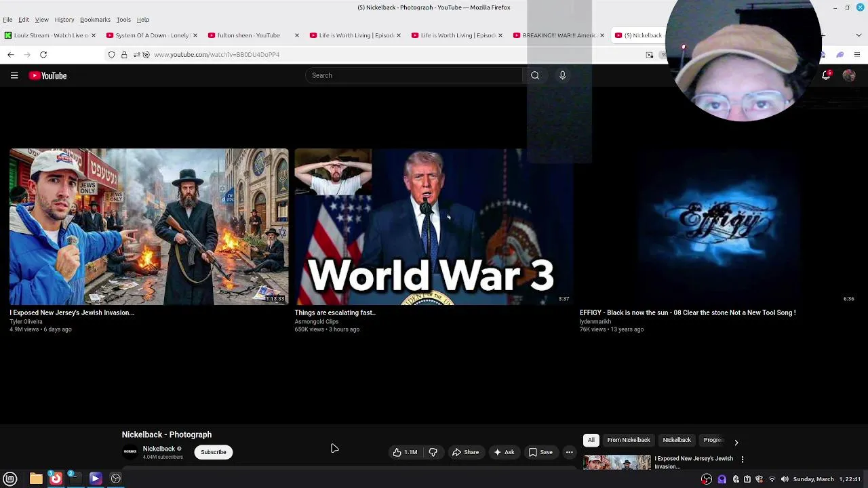Click the Firefox address bar URL
The height and width of the screenshot is (488, 868).
217,54
